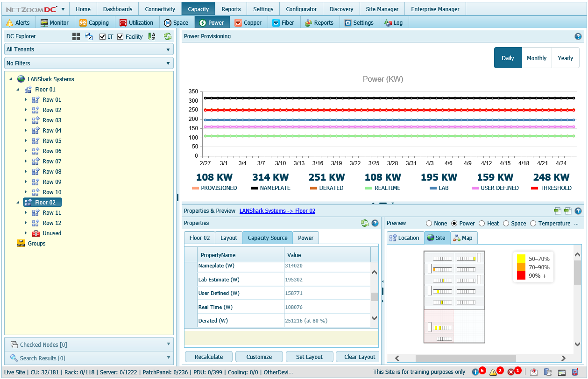The image size is (588, 379).
Task: Toggle the IT checkbox
Action: [x=103, y=36]
